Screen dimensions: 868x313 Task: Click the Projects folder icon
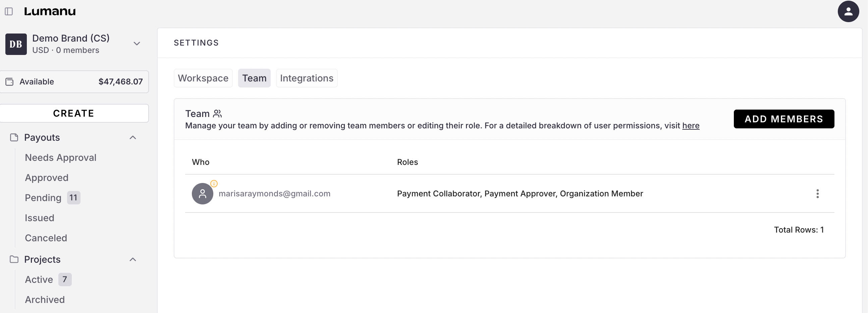click(x=14, y=259)
